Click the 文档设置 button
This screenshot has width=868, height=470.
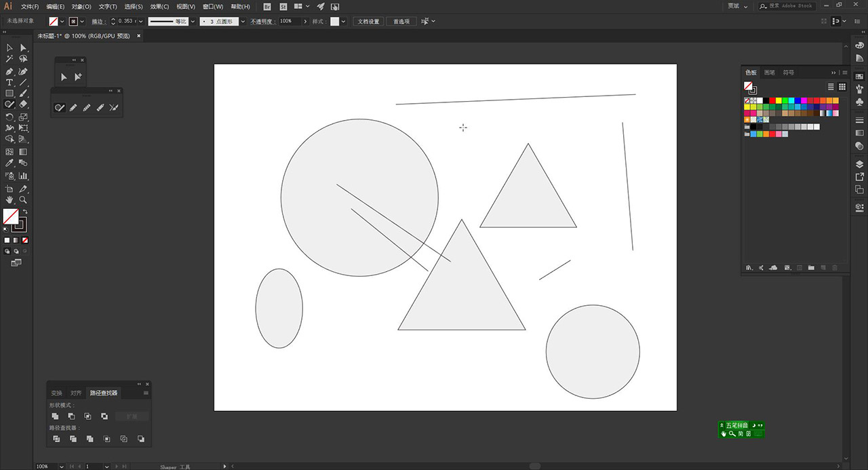(x=369, y=22)
